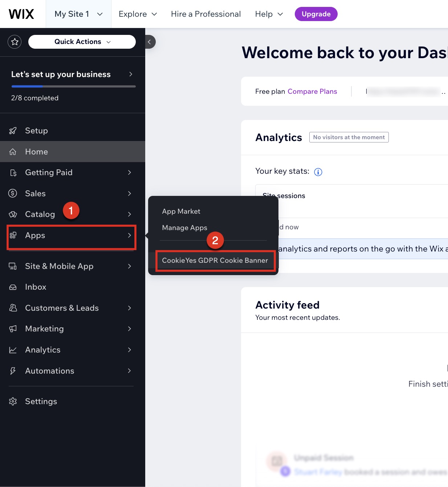Select the Settings gear icon
The image size is (448, 487).
click(13, 401)
